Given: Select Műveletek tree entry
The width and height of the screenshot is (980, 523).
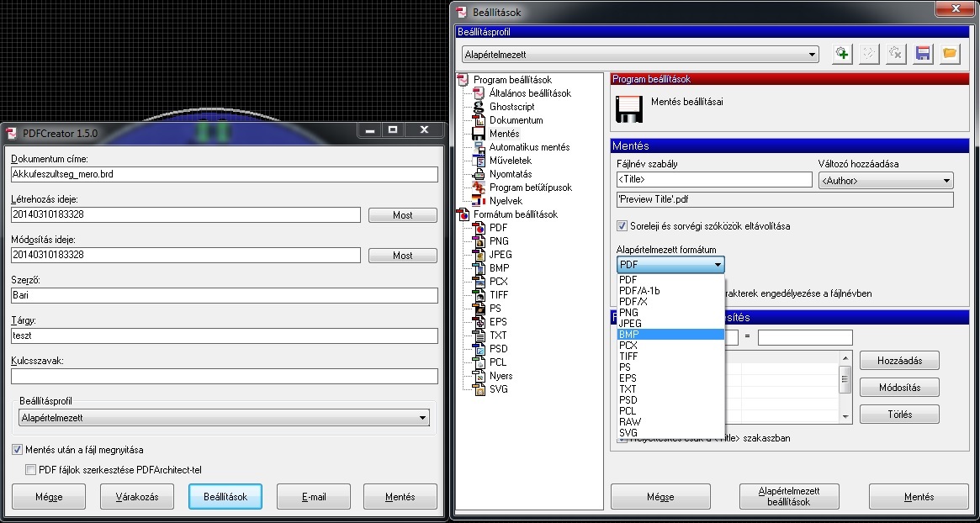Looking at the screenshot, I should click(x=510, y=161).
